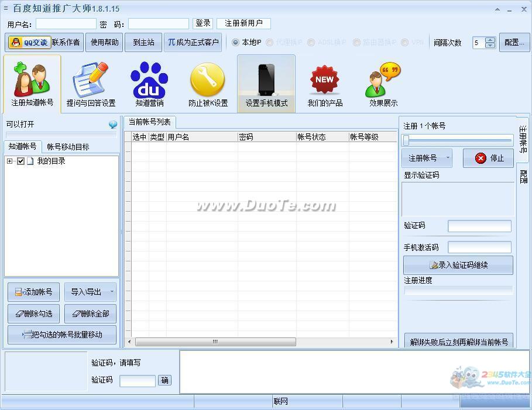Open the 注册知道帐号 section
This screenshot has width=532, height=410.
(32, 84)
